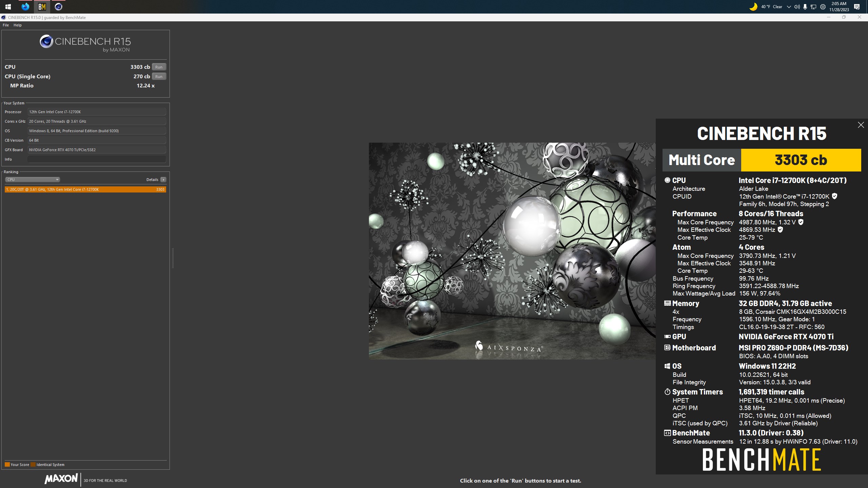Restore down the Cinebench window

click(844, 17)
